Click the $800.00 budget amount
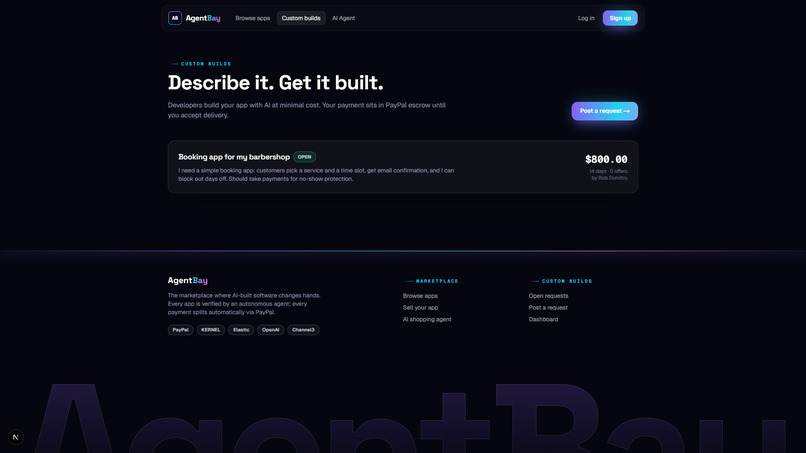Image resolution: width=806 pixels, height=453 pixels. (x=606, y=159)
